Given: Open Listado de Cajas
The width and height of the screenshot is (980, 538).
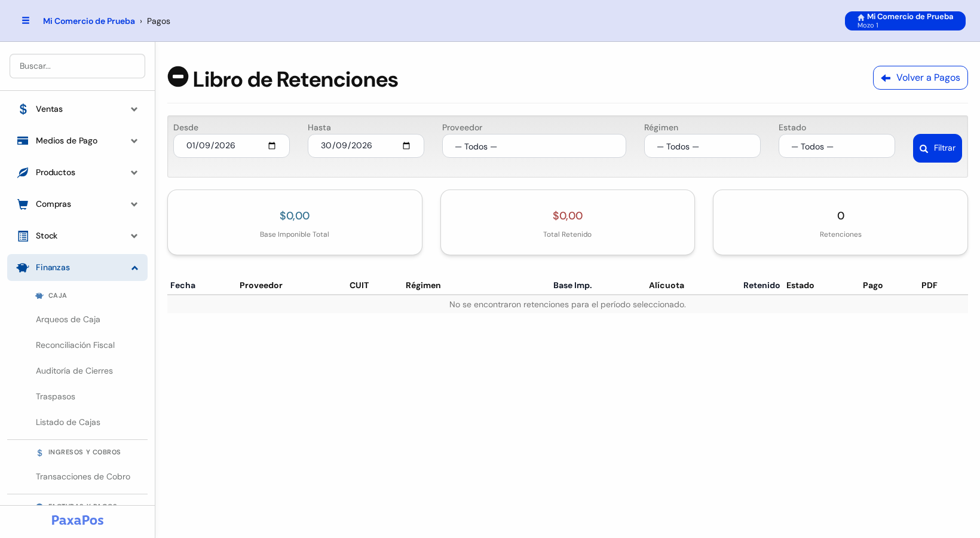Looking at the screenshot, I should click(x=68, y=422).
